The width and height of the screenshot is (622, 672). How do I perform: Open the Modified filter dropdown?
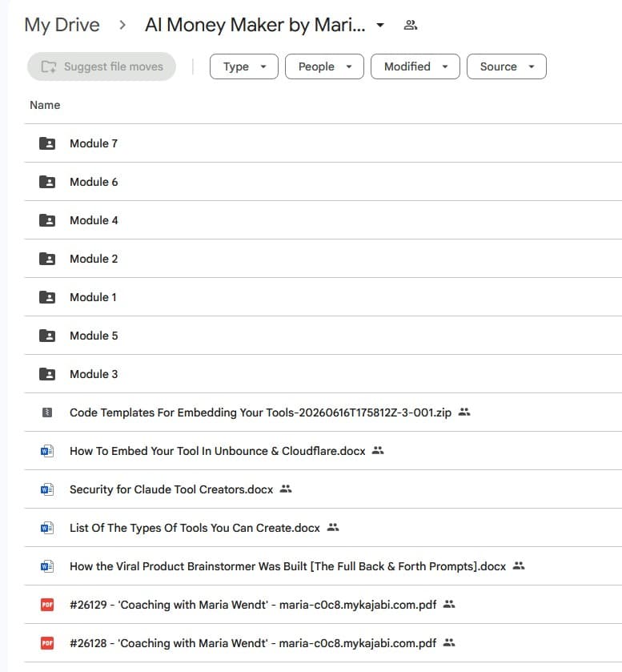coord(415,66)
